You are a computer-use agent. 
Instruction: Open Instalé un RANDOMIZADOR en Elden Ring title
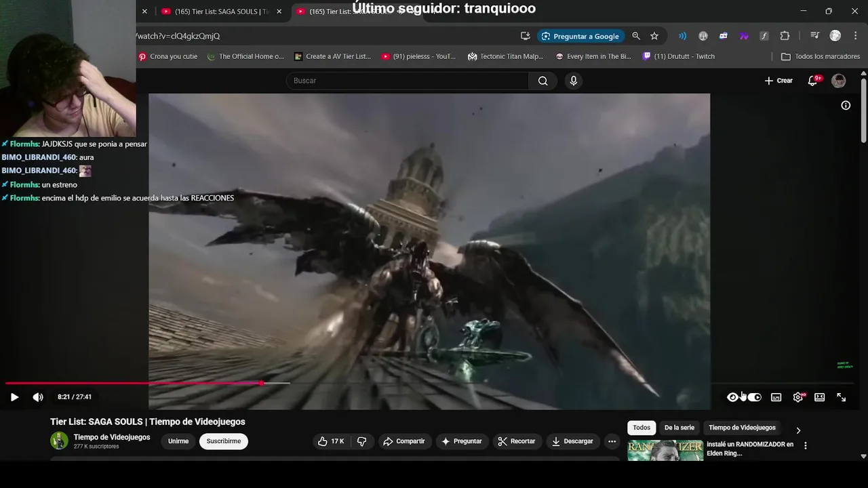tap(750, 449)
